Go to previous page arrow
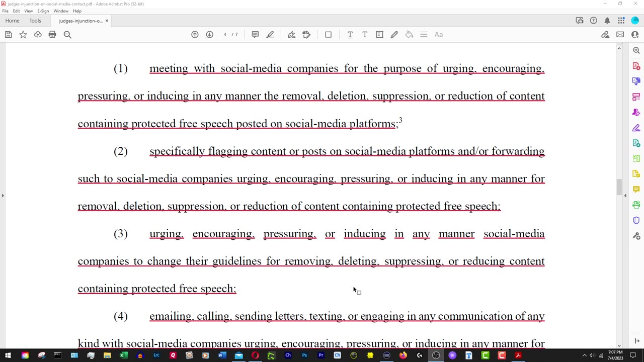644x362 pixels. point(195,35)
